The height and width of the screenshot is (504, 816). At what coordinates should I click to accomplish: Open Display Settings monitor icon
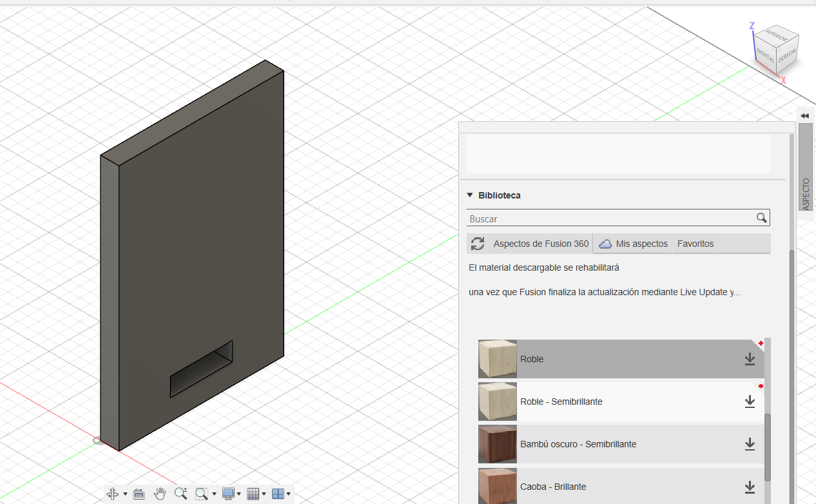pyautogui.click(x=228, y=494)
